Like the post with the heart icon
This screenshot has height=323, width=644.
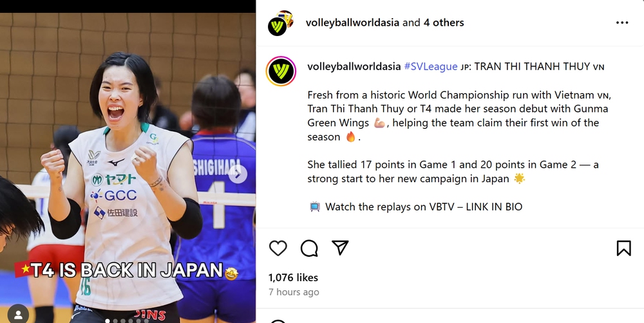[278, 248]
